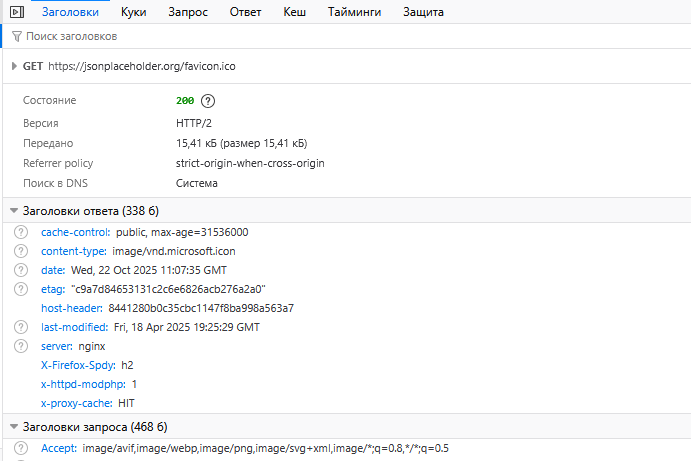The width and height of the screenshot is (691, 461).
Task: Collapse the Заголовки запроса section
Action: coord(13,427)
